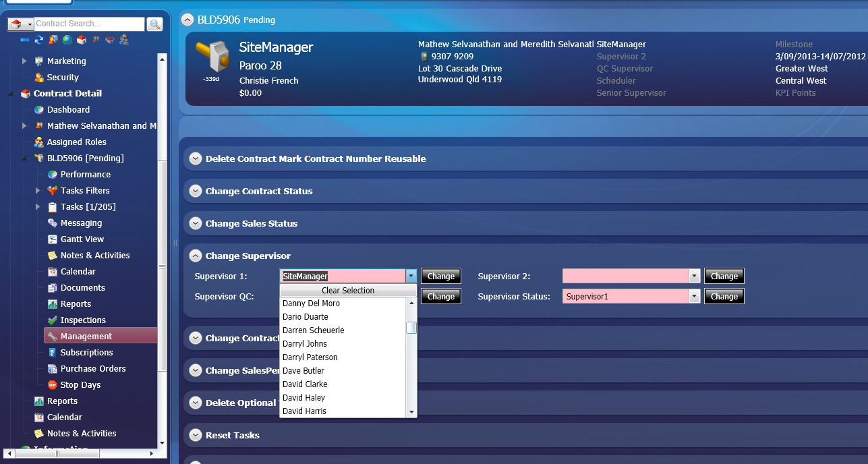Click the blue refresh arrows icon

click(39, 40)
